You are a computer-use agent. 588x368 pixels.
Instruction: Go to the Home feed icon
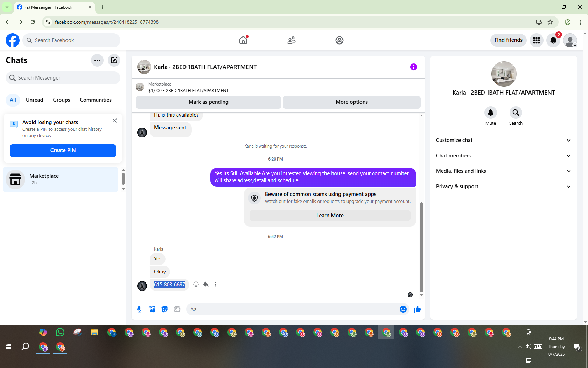tap(243, 40)
